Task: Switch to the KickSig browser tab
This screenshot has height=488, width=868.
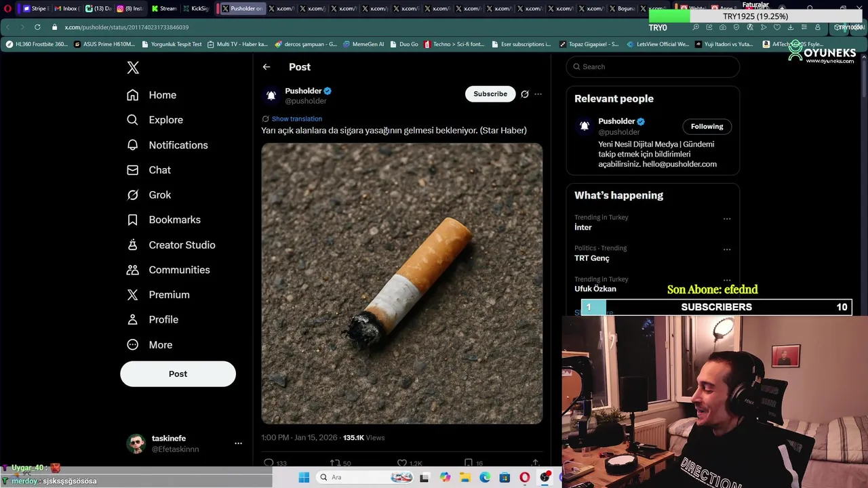Action: 195,9
